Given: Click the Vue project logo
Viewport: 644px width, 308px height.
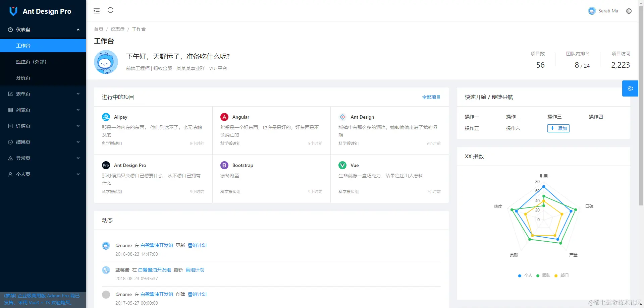Looking at the screenshot, I should (x=342, y=165).
